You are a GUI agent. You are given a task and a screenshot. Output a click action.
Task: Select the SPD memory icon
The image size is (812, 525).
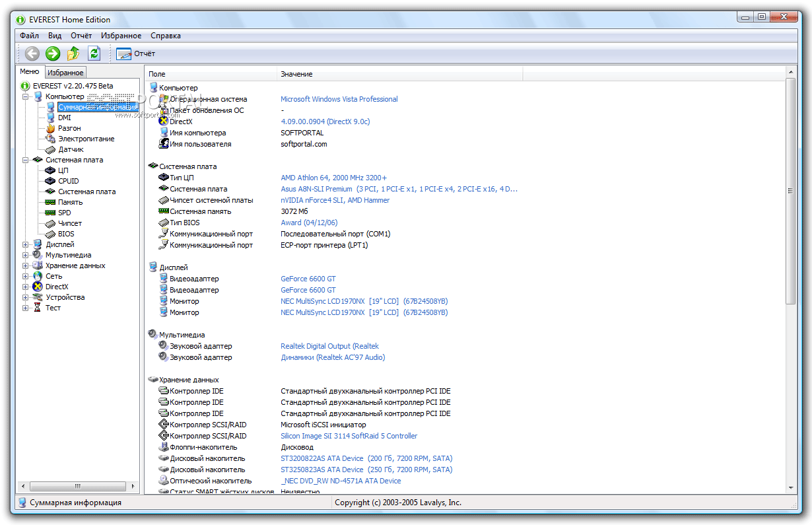click(50, 213)
